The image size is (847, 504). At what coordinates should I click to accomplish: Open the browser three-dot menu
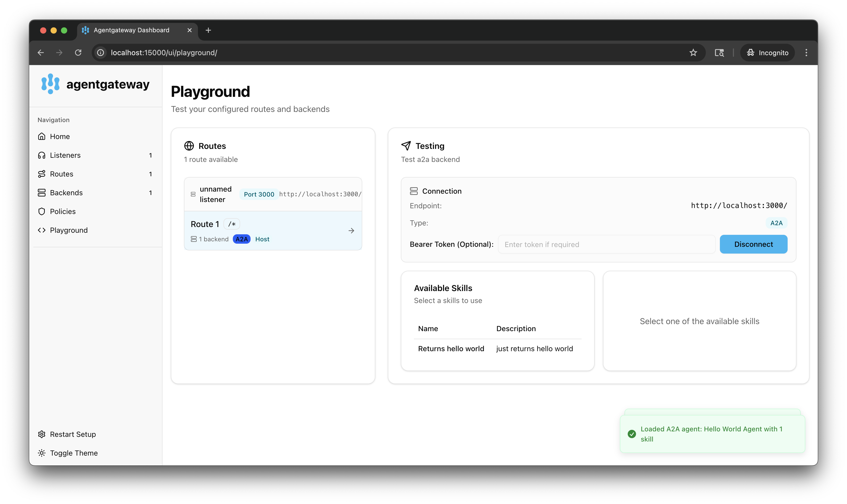(x=806, y=53)
